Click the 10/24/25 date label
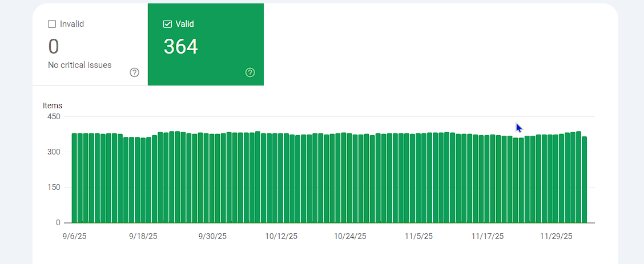Screen dimensions: 644x264 (350, 237)
